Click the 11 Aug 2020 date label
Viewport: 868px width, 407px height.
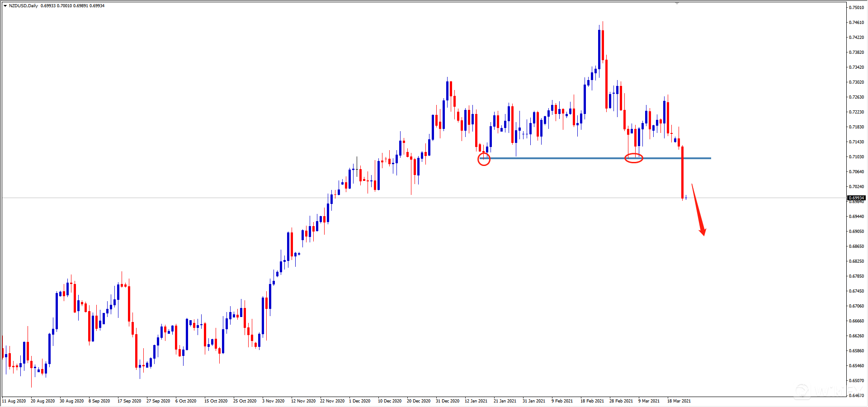(14, 401)
